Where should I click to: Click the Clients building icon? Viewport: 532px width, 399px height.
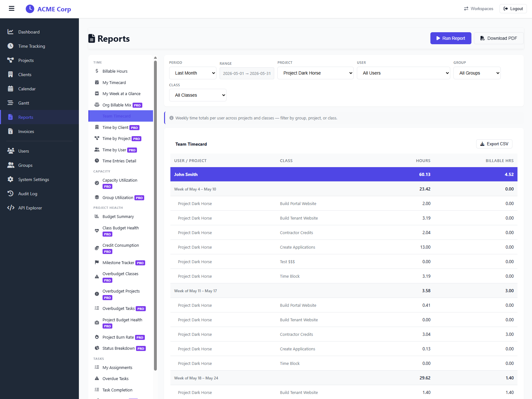click(10, 74)
